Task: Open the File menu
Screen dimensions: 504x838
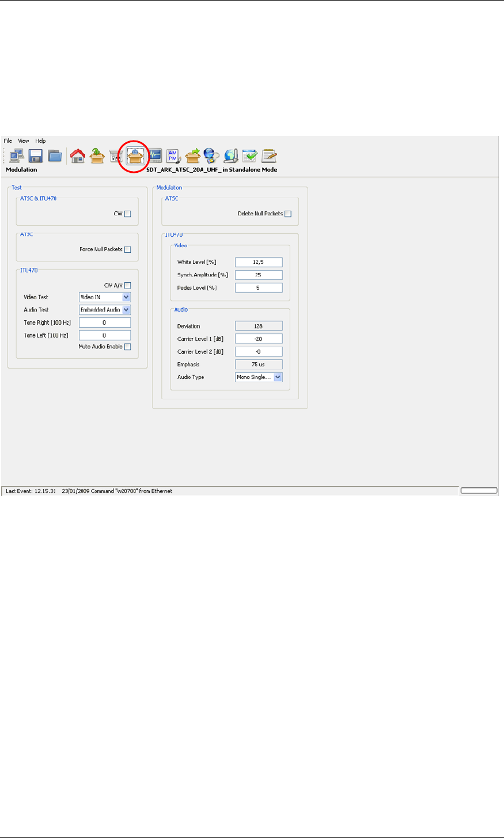Action: click(8, 141)
